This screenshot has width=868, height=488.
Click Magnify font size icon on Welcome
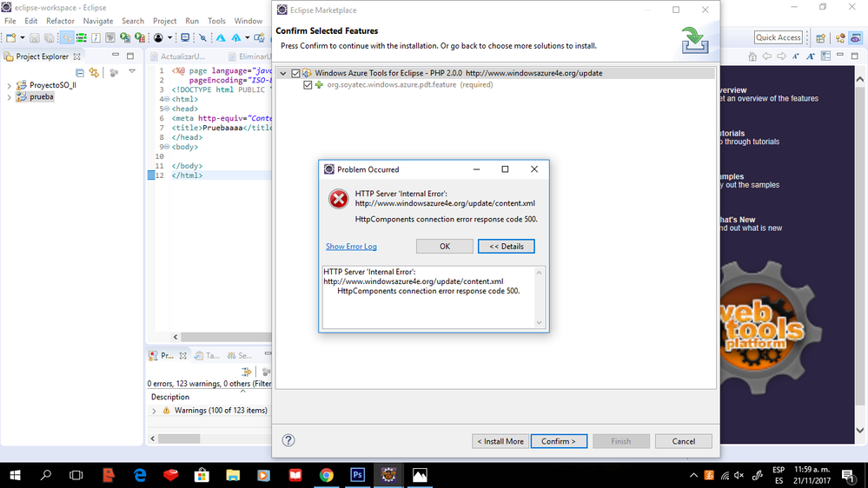click(x=811, y=56)
